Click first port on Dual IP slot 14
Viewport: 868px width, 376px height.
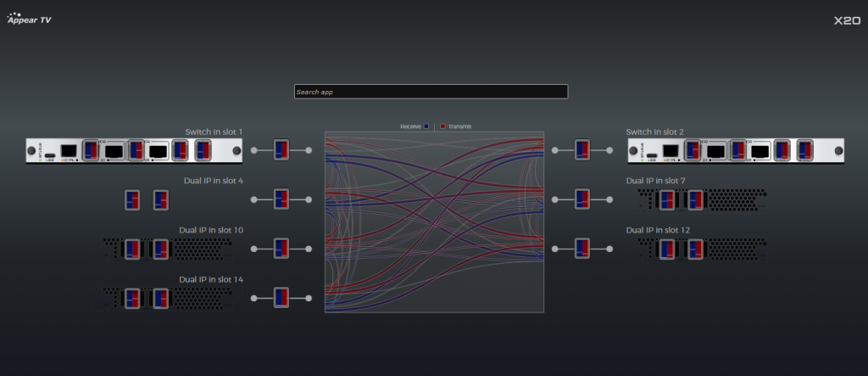(132, 298)
